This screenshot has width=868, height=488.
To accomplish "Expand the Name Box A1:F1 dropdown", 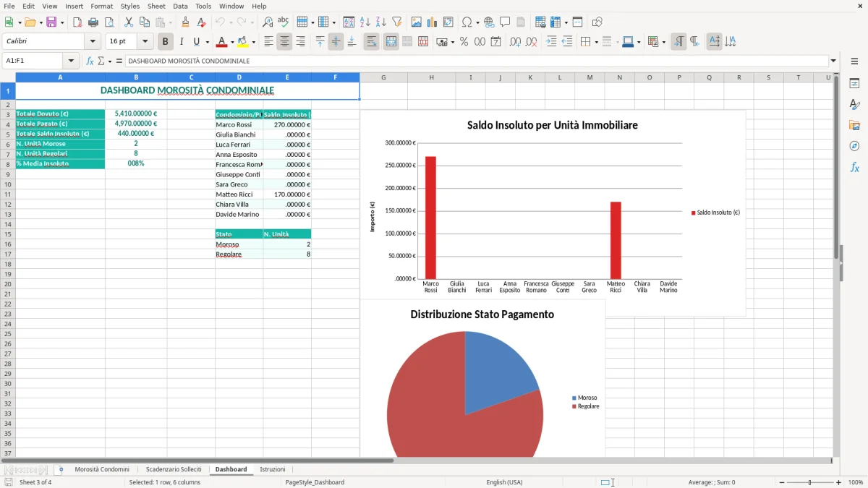I will 71,61.
